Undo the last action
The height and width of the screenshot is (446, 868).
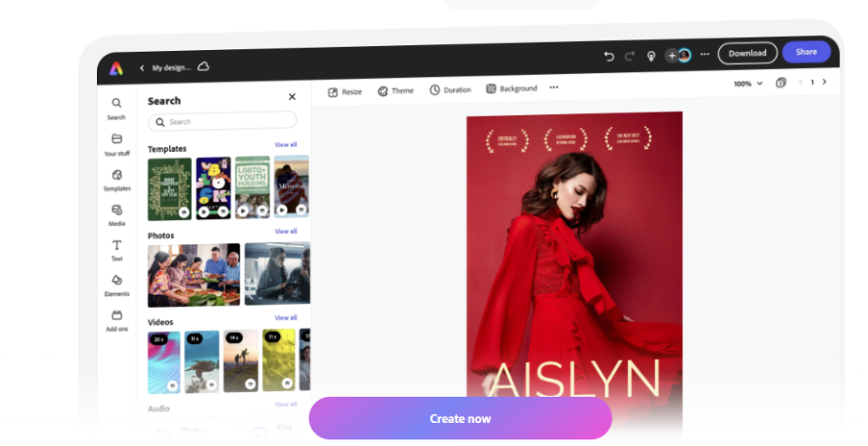(609, 56)
